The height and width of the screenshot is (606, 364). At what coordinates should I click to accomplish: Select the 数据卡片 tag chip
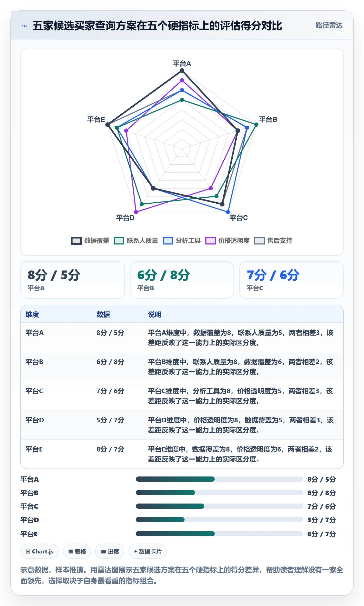148,551
